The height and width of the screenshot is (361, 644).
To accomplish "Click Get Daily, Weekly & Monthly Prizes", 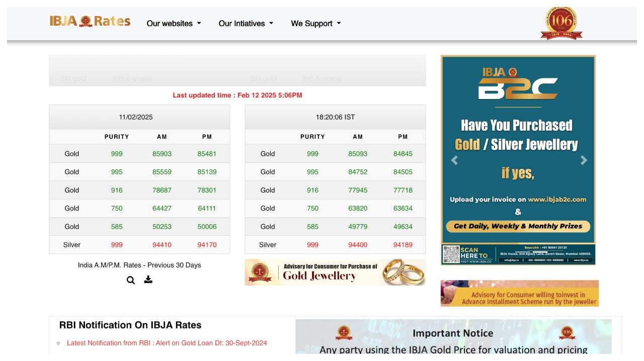I will [x=518, y=226].
